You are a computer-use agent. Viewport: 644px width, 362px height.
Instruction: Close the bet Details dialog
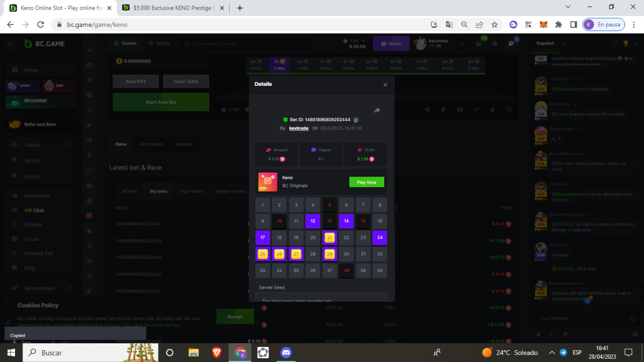385,85
